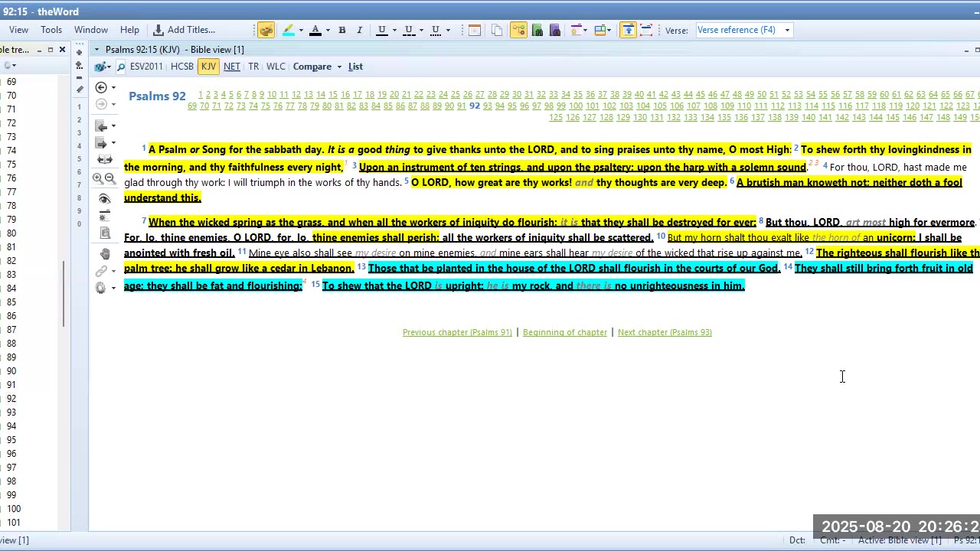The height and width of the screenshot is (551, 980).
Task: Click the Active: Bible view status entry
Action: pyautogui.click(x=900, y=540)
